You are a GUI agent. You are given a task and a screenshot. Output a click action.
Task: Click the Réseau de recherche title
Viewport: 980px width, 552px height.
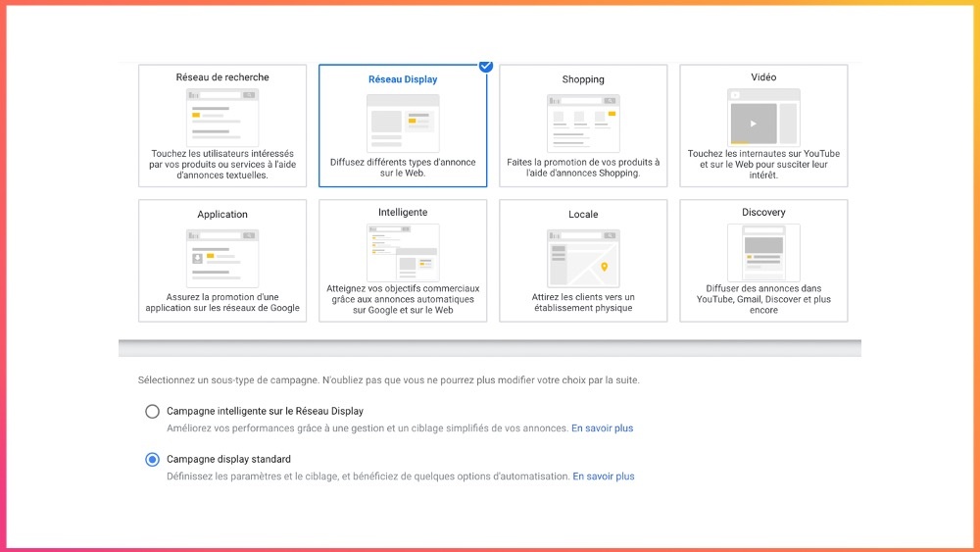(x=222, y=77)
